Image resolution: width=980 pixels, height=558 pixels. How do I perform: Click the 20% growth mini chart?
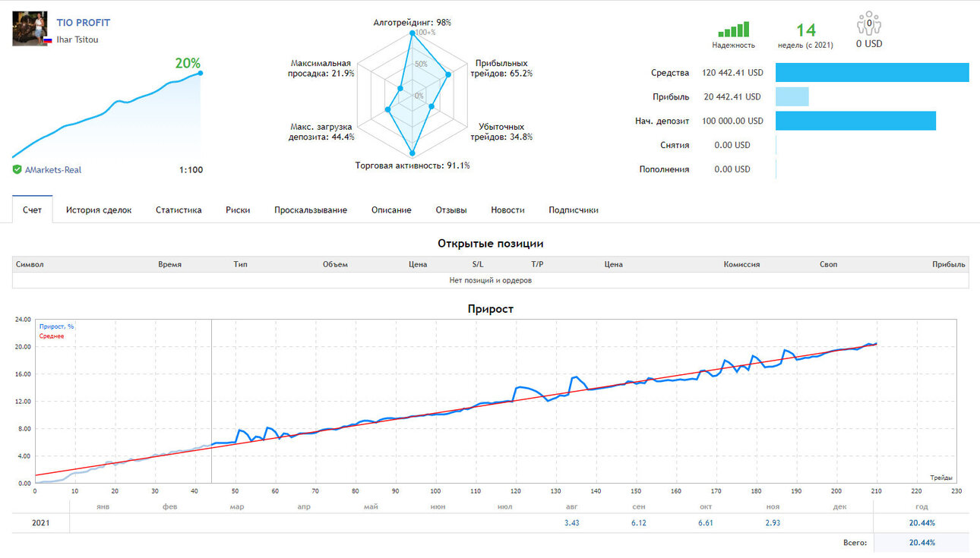pos(107,114)
